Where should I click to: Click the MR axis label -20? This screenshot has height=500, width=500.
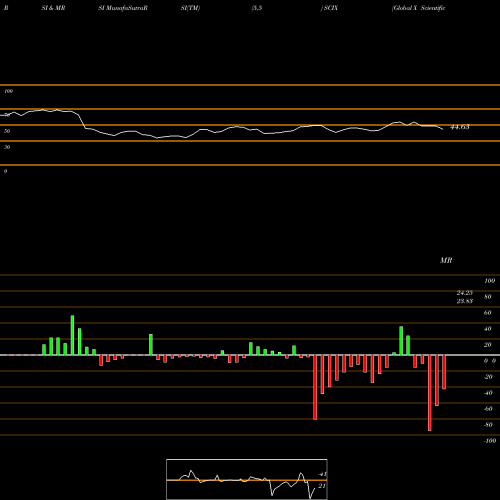488,377
